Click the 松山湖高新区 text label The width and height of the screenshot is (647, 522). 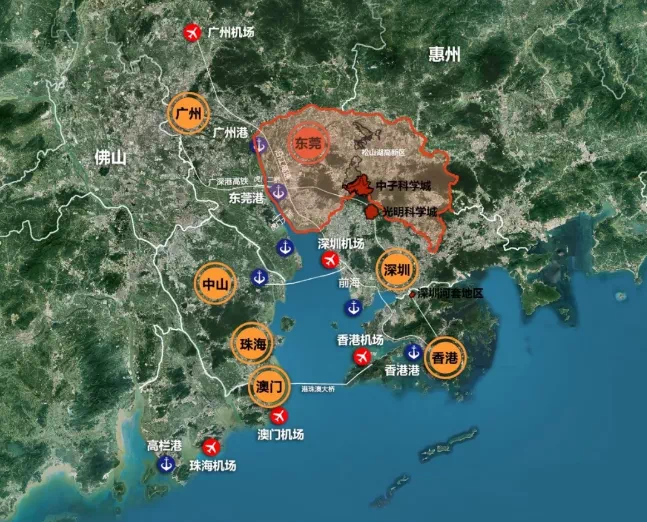[383, 152]
